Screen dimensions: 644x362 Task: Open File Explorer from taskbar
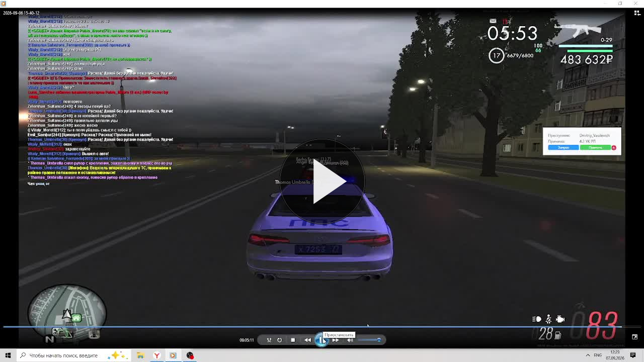140,355
